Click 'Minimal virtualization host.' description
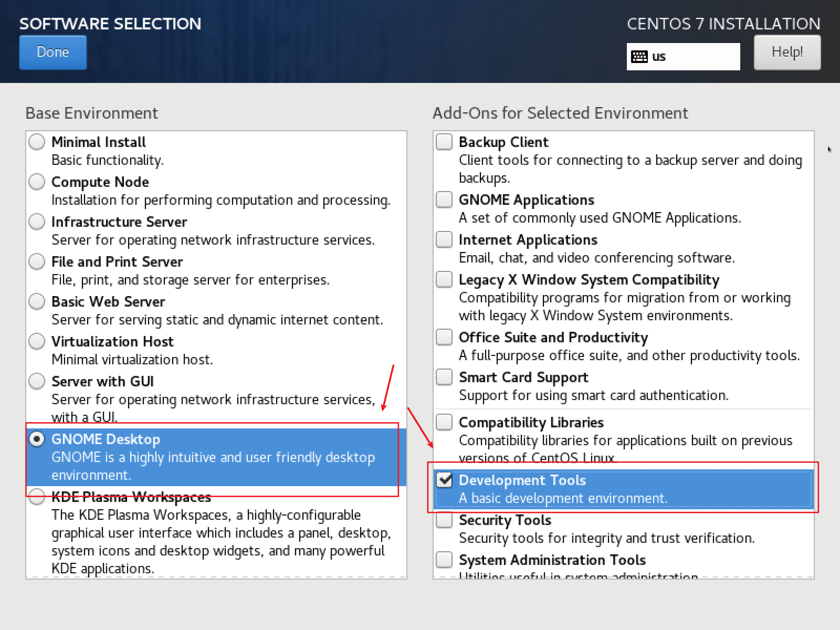The image size is (840, 630). click(133, 359)
